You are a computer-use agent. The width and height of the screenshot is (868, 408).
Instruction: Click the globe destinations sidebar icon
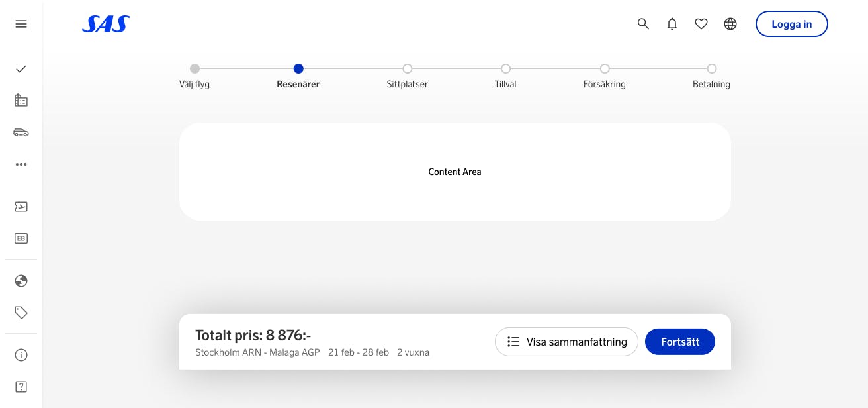(x=21, y=281)
